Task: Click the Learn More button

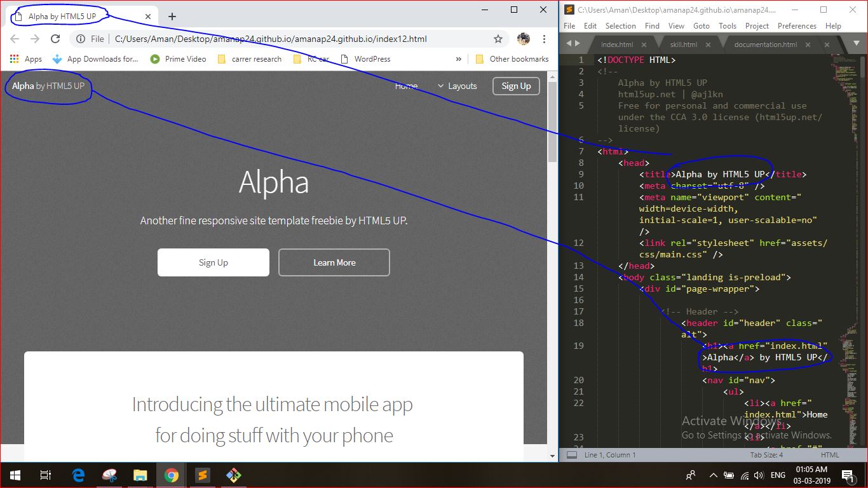Action: 334,262
